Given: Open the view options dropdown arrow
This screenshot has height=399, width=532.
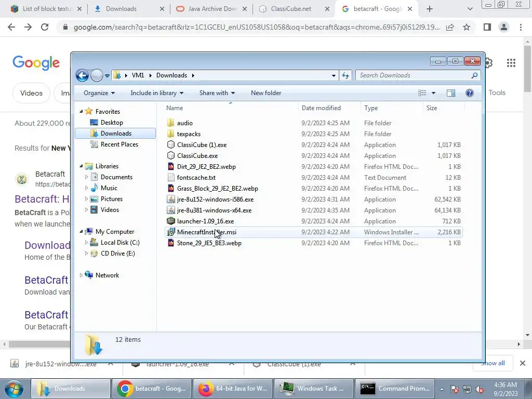Looking at the screenshot, I should point(433,93).
